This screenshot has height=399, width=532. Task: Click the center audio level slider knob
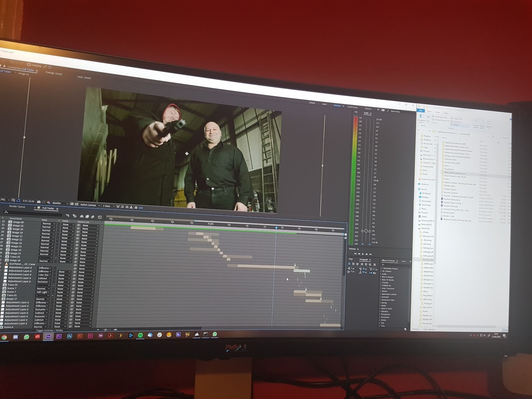pos(366,231)
